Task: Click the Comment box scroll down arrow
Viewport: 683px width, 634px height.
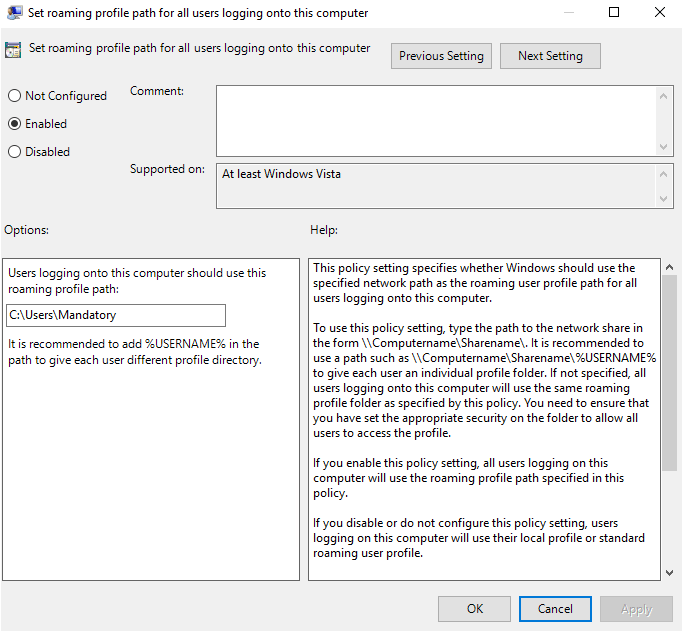Action: [x=665, y=146]
